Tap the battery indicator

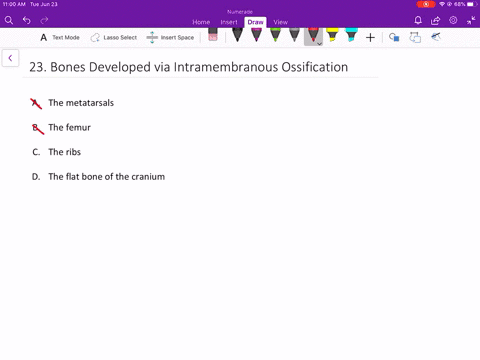point(472,4)
